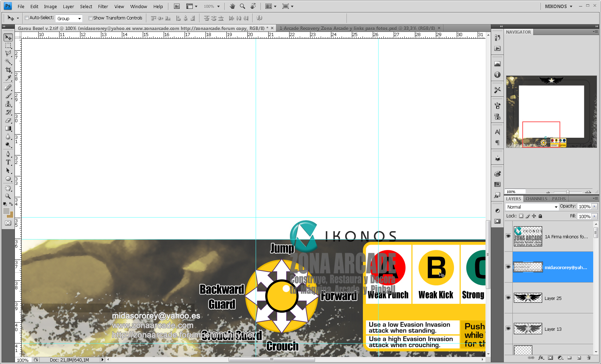The height and width of the screenshot is (364, 601).
Task: Toggle Quick Mask mode in toolbox
Action: click(x=8, y=223)
